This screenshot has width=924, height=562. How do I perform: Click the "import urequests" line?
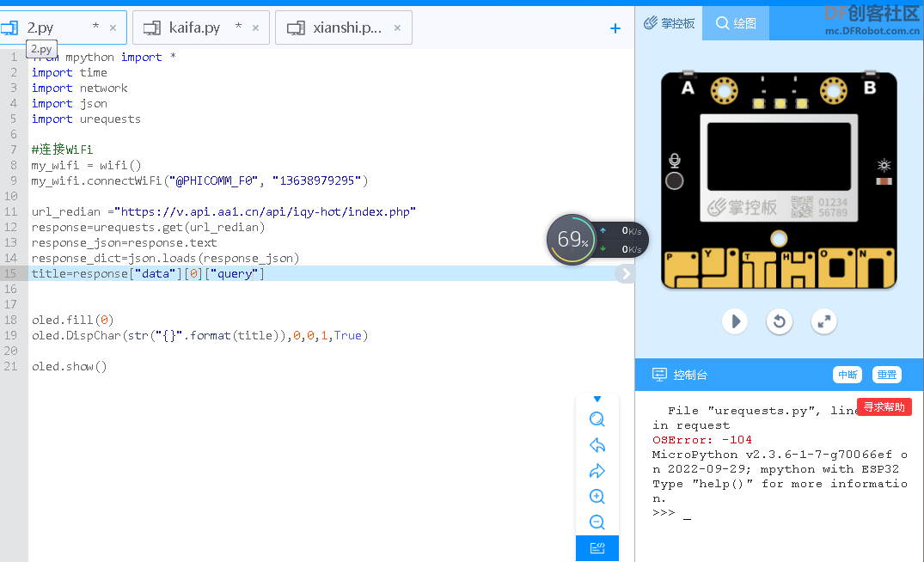tap(86, 119)
